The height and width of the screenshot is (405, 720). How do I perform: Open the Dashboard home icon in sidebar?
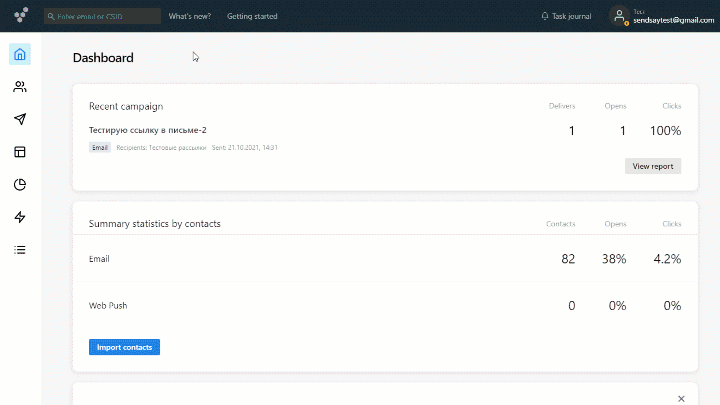[20, 54]
